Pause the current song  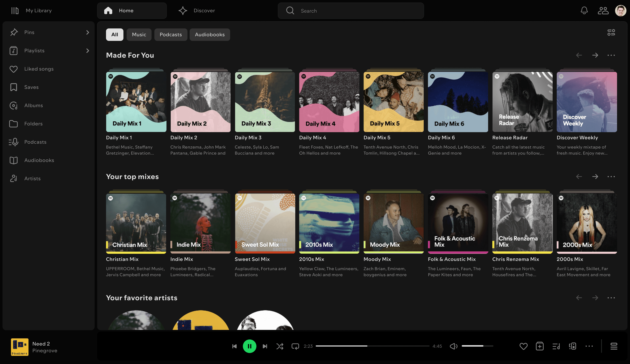pyautogui.click(x=250, y=346)
